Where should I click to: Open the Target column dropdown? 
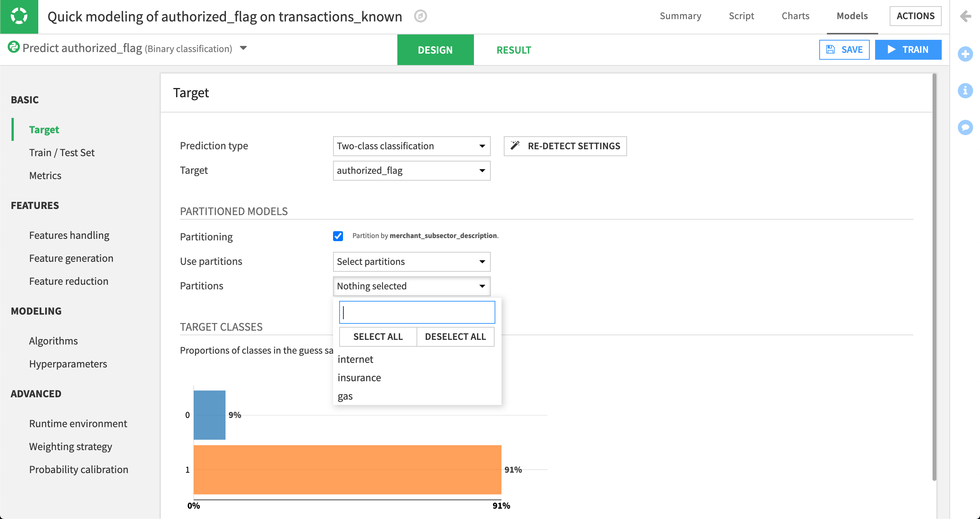[x=411, y=171]
